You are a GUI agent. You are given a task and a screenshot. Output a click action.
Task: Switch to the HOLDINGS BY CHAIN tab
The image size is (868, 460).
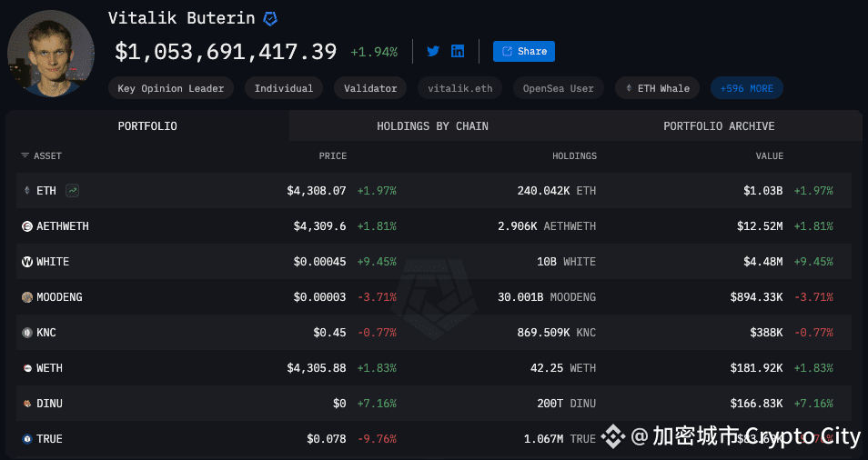point(432,126)
